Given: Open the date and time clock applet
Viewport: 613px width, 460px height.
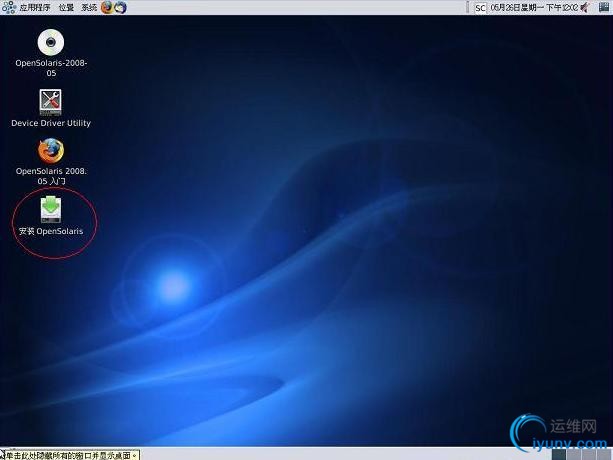Looking at the screenshot, I should (534, 7).
